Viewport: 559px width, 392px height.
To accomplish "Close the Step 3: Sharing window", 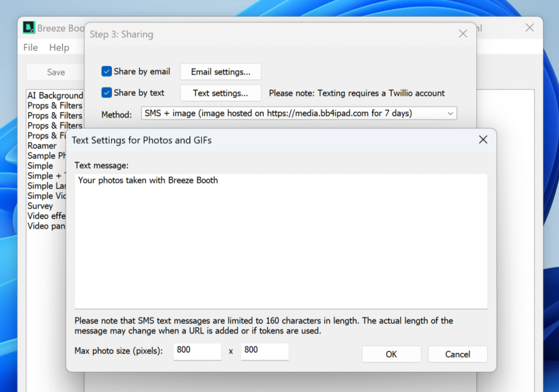I will click(x=463, y=34).
